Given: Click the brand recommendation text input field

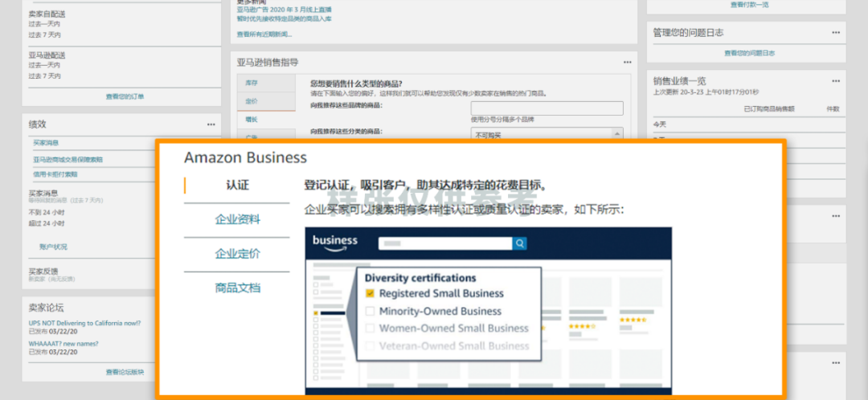Looking at the screenshot, I should pos(547,108).
